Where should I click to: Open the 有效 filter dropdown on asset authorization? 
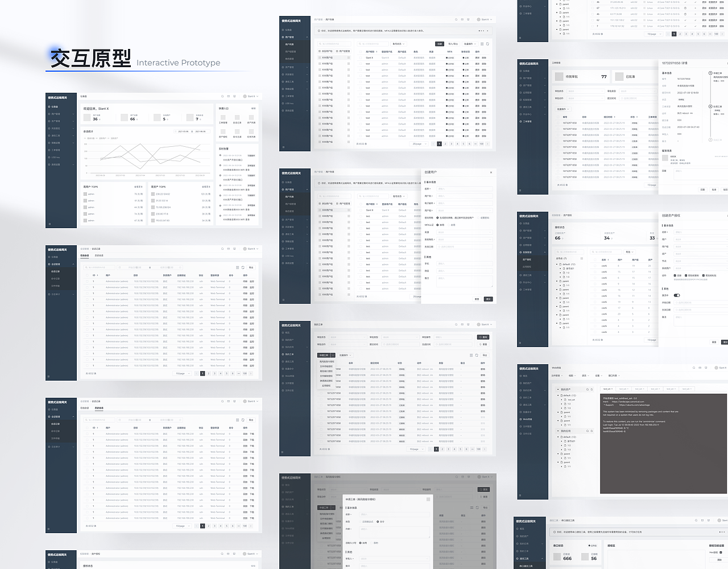[x=630, y=252]
